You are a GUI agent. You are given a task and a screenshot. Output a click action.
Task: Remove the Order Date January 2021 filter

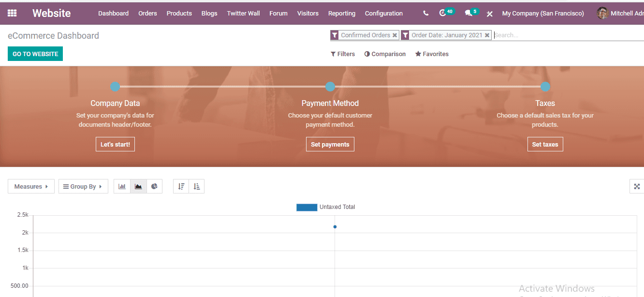[x=487, y=35]
